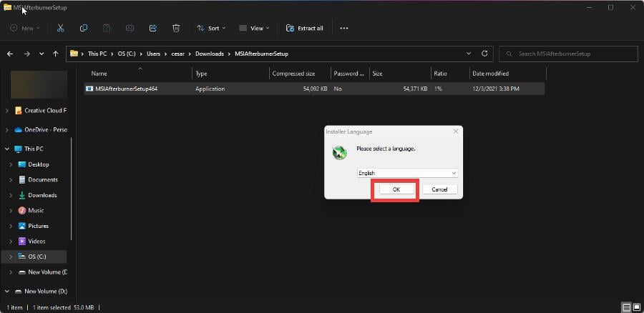
Task: Expand the Downloads tree node
Action: (x=11, y=195)
